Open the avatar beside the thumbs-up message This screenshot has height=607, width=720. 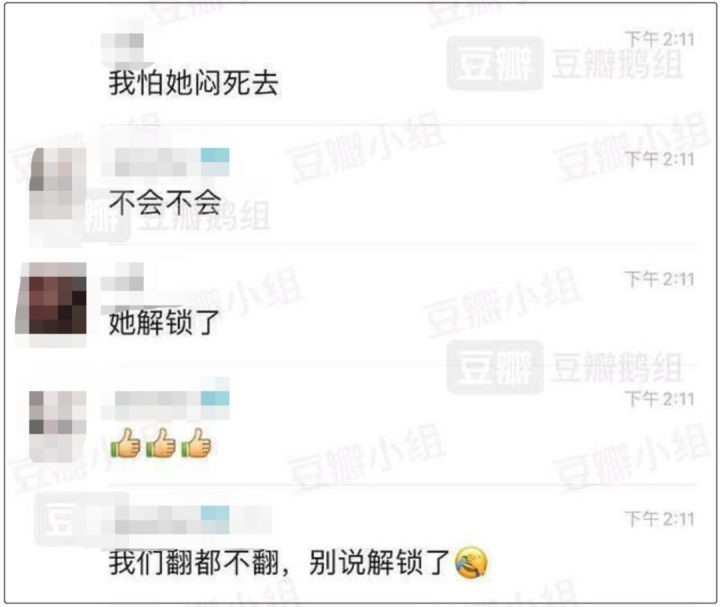[x=57, y=426]
